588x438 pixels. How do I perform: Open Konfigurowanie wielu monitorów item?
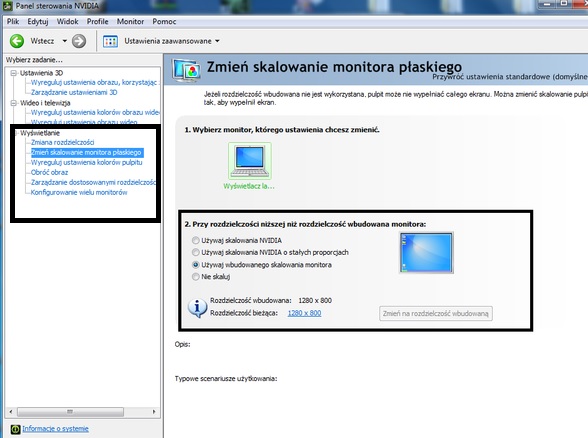[79, 192]
